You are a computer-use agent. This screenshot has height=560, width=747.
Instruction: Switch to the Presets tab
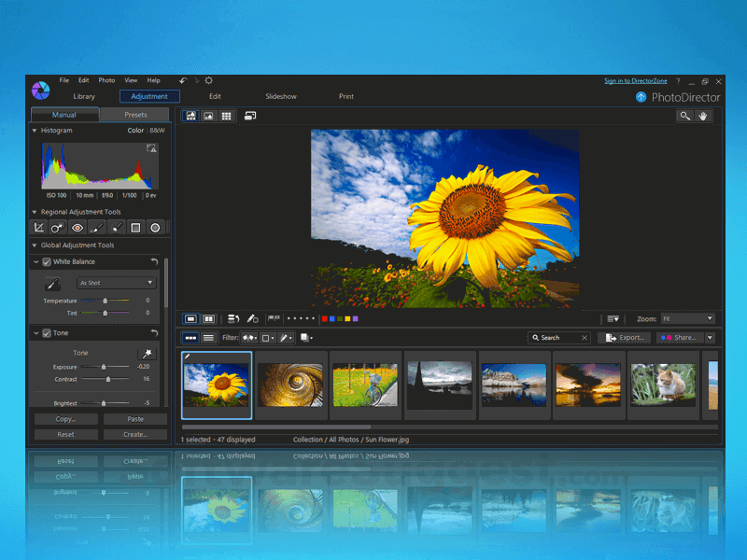(x=135, y=114)
